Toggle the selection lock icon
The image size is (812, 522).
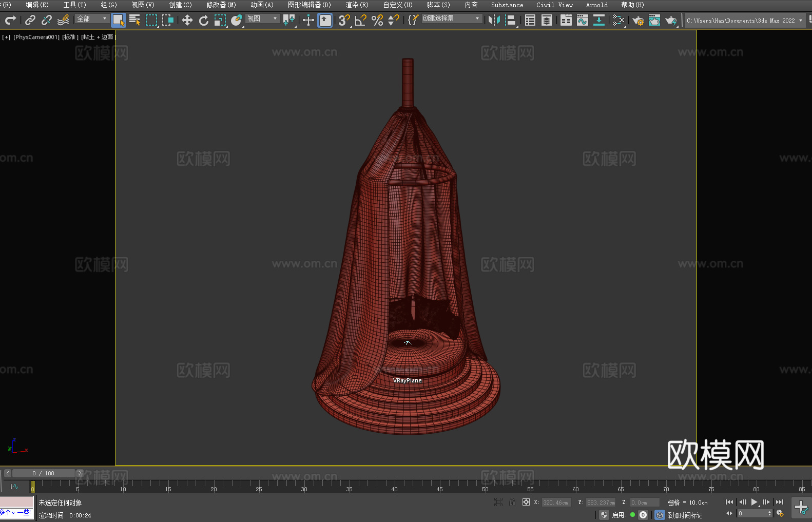512,502
